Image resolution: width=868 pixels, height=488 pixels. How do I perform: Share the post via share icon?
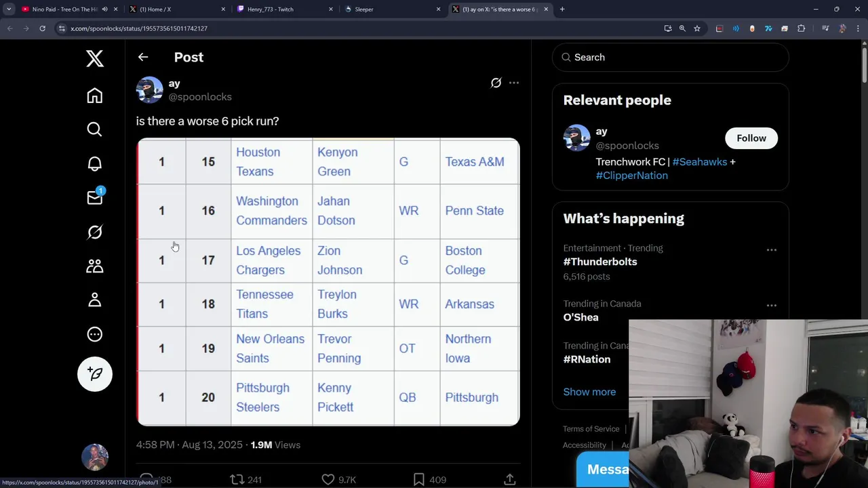[x=510, y=479]
